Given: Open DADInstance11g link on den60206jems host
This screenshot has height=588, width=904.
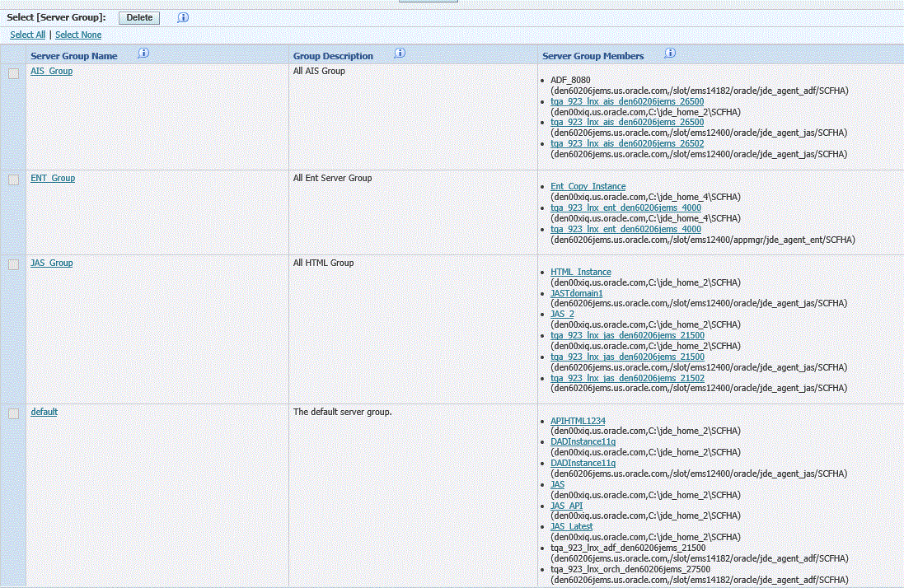Looking at the screenshot, I should [583, 463].
